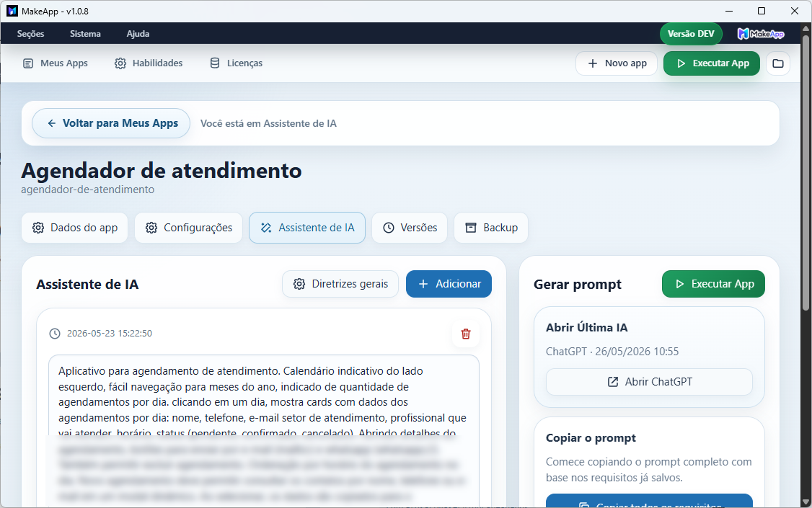Delete the 2026-05-23 entry with trash icon
812x508 pixels.
point(466,334)
